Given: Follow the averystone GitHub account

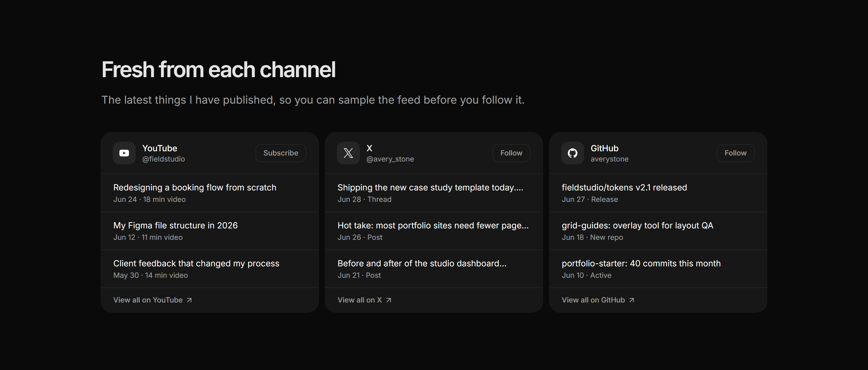Looking at the screenshot, I should pyautogui.click(x=735, y=153).
